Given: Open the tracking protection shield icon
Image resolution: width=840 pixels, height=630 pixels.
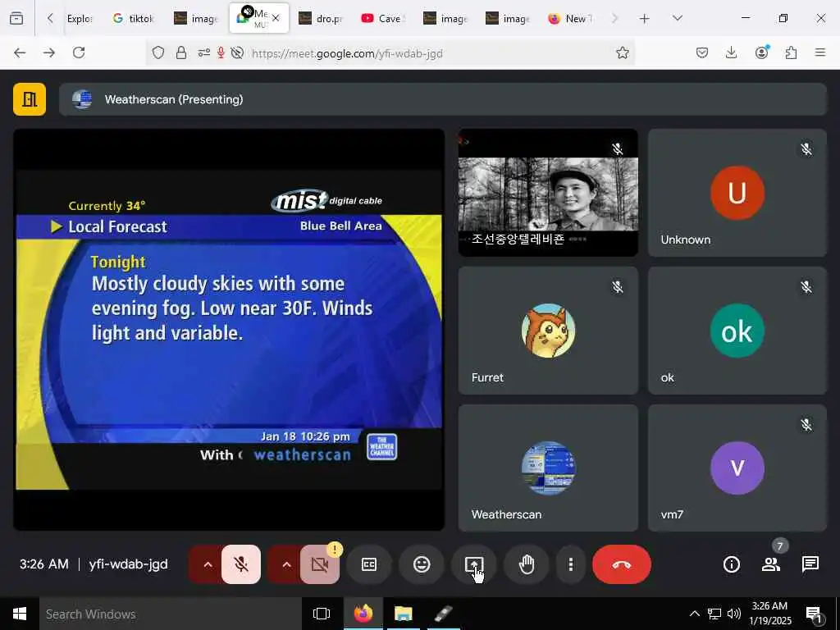Looking at the screenshot, I should [x=158, y=52].
